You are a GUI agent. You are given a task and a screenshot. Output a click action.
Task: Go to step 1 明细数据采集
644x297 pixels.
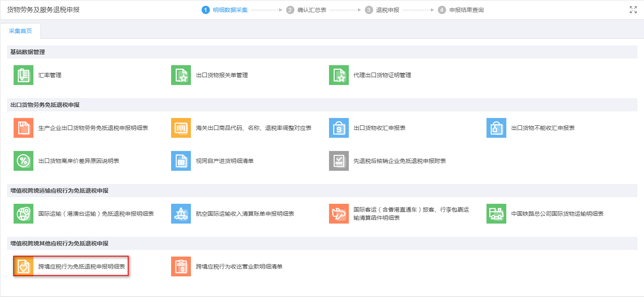[x=225, y=10]
